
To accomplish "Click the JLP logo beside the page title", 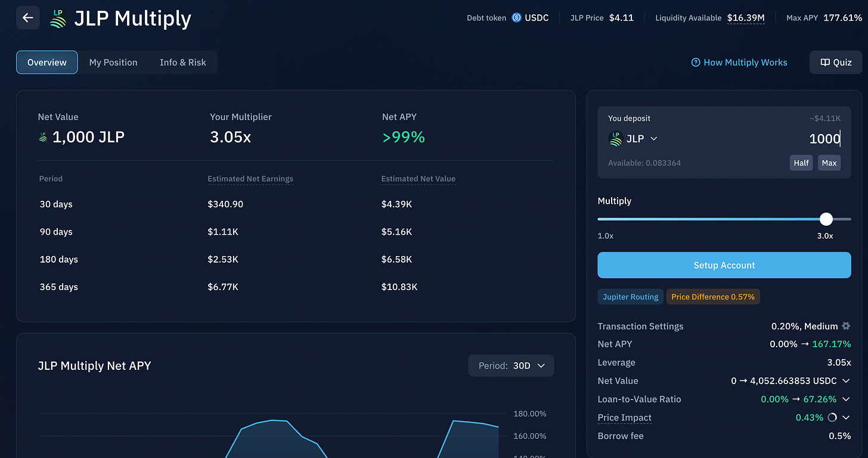I will pyautogui.click(x=58, y=18).
